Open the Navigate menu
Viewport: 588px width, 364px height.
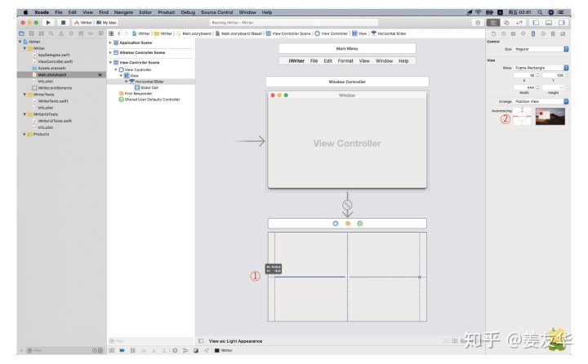click(123, 12)
